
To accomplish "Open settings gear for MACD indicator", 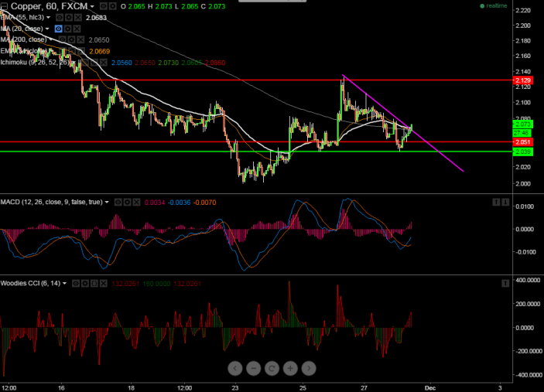I will 128,202.
